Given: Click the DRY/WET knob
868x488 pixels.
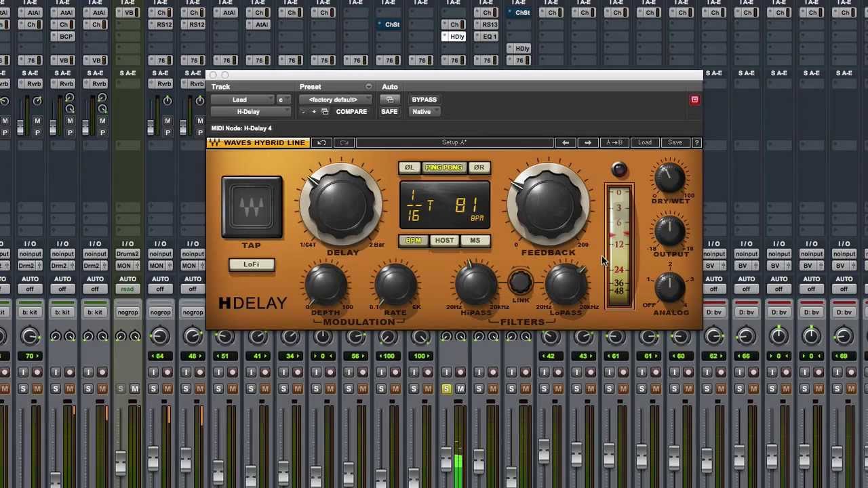Looking at the screenshot, I should pyautogui.click(x=670, y=178).
